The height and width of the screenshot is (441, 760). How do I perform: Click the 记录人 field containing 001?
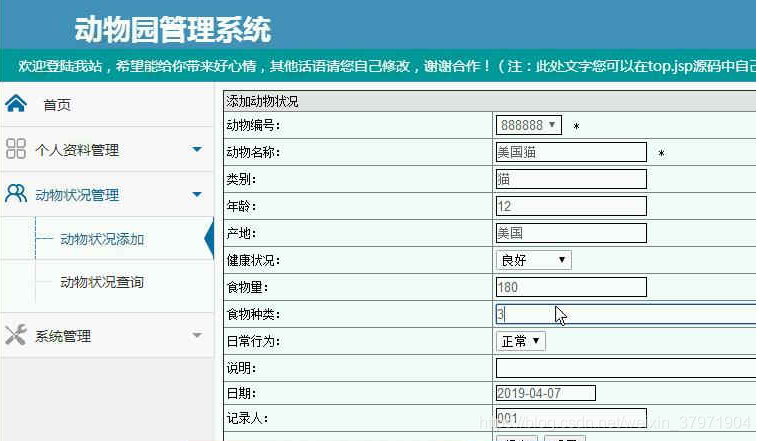coord(571,418)
